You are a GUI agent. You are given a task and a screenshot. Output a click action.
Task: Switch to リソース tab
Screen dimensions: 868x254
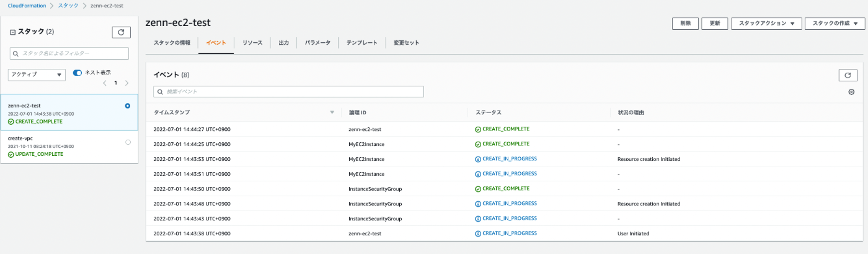(252, 43)
